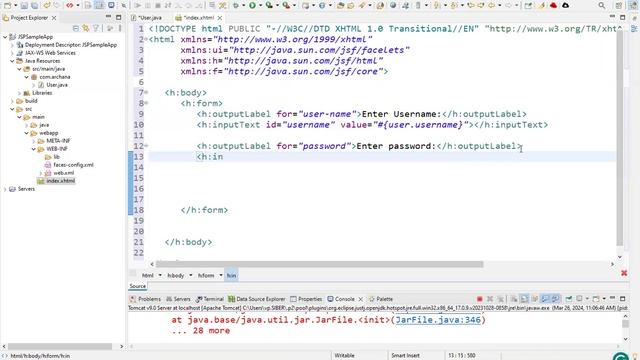The width and height of the screenshot is (640, 360).
Task: Click the yellow undo arrow toolbar icon
Action: pyautogui.click(x=47, y=6)
